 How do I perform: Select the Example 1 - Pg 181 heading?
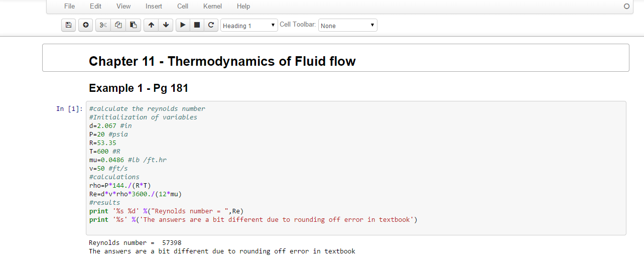(139, 88)
